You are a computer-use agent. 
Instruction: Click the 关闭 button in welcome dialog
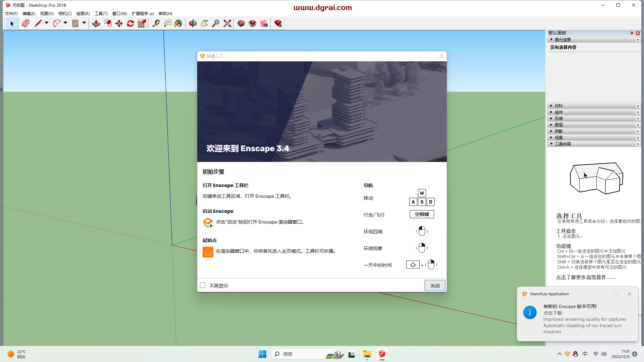tap(435, 286)
